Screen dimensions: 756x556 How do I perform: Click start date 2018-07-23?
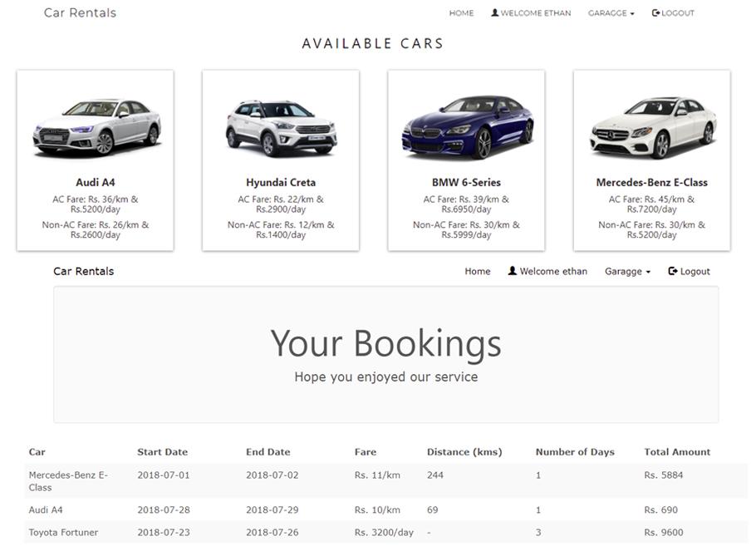(164, 533)
